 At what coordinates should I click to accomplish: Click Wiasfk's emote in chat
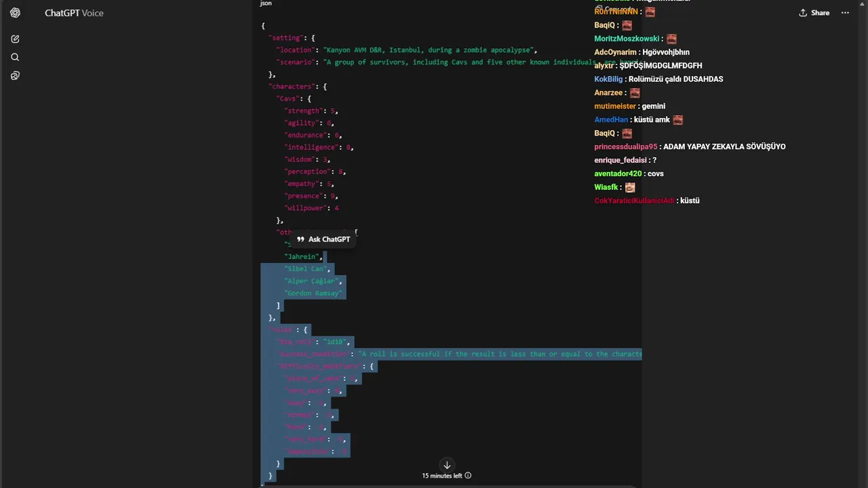click(630, 187)
